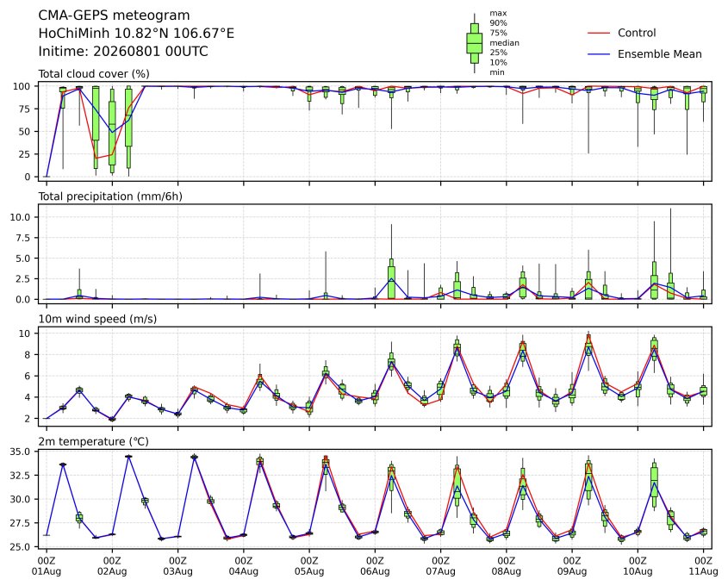
Task: Click the '2m temperature (°C)' panel title
Action: pyautogui.click(x=93, y=441)
